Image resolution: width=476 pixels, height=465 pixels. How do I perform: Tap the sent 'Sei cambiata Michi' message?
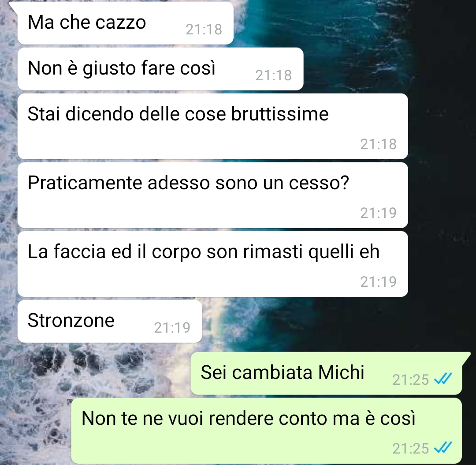coord(326,374)
